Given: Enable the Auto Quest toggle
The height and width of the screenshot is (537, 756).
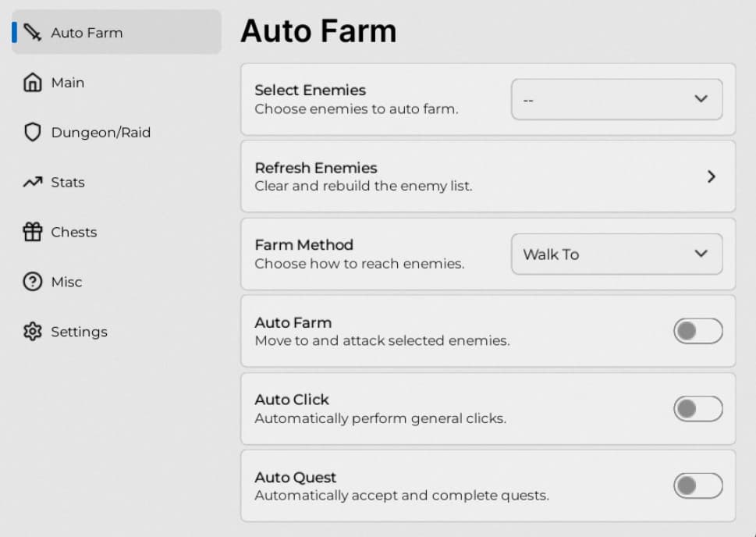Looking at the screenshot, I should coord(697,485).
